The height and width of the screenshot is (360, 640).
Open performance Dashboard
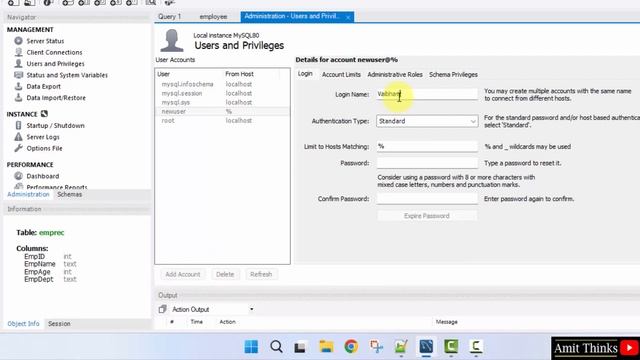[42, 176]
